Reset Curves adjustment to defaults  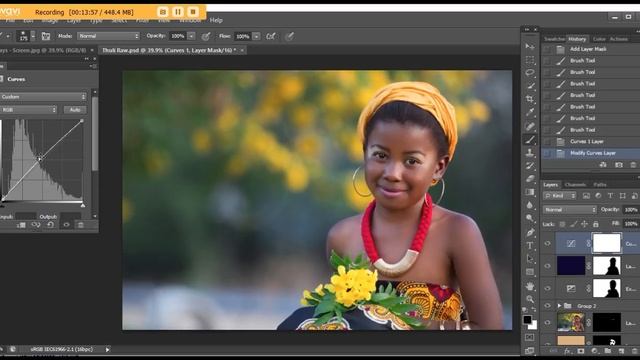point(51,225)
